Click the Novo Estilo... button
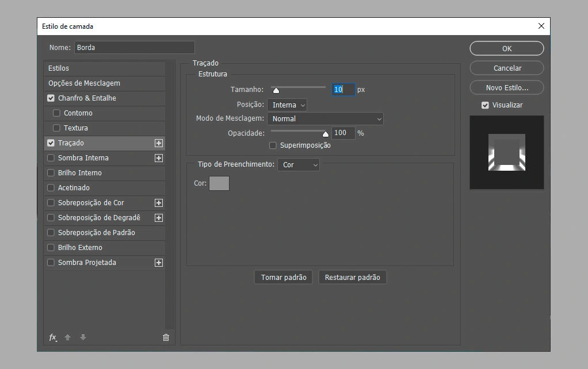Viewport: 588px width, 369px height. coord(507,88)
